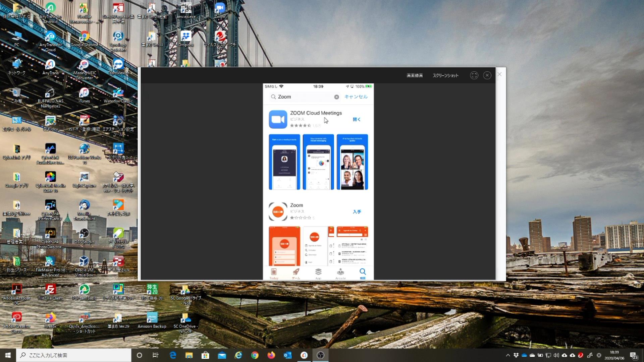Open the Adobe Acrobat DC shortcut
Screen dimensions: 644x362
[x=16, y=294]
